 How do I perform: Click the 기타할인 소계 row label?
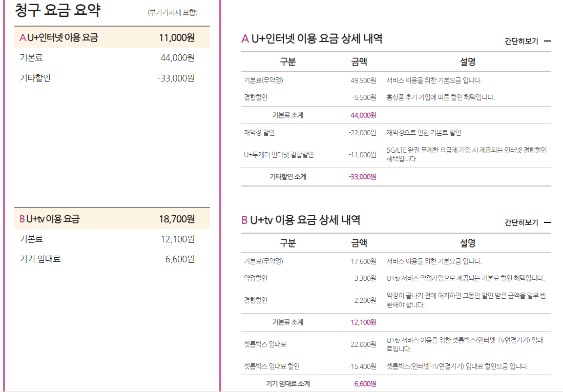pos(288,177)
